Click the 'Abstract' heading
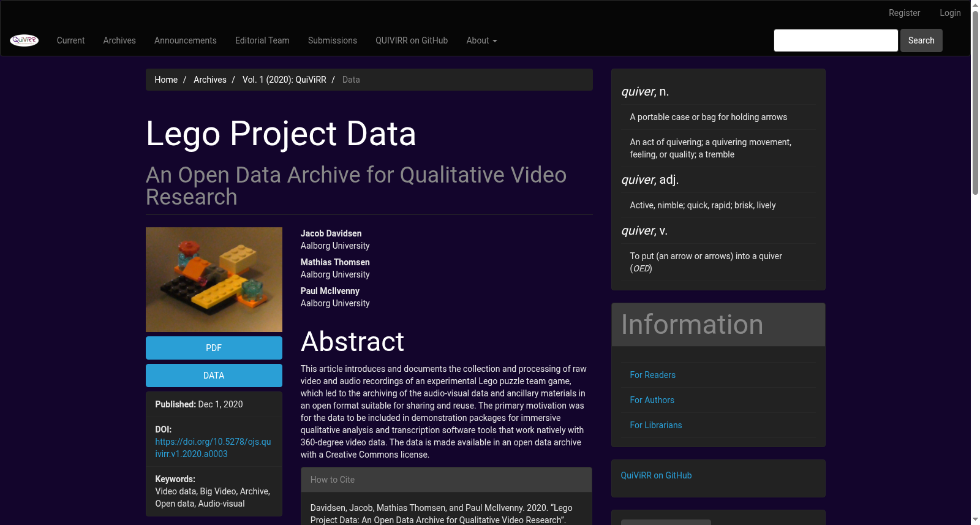980x525 pixels. tap(352, 341)
